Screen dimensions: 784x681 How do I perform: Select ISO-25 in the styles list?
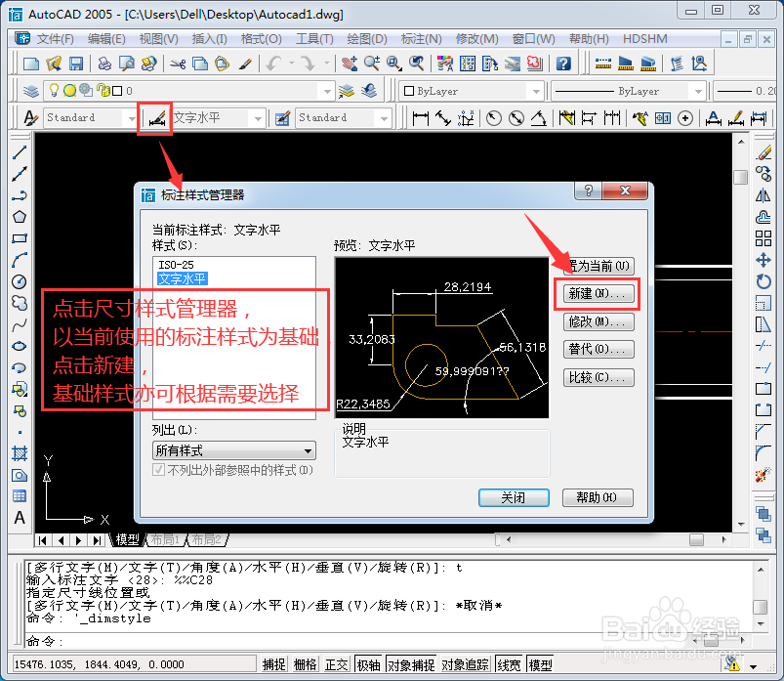click(x=176, y=265)
